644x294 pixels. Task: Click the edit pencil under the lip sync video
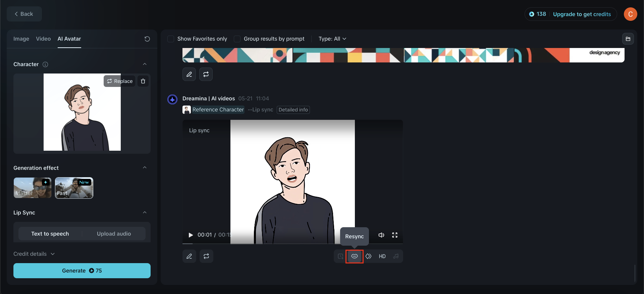(189, 256)
